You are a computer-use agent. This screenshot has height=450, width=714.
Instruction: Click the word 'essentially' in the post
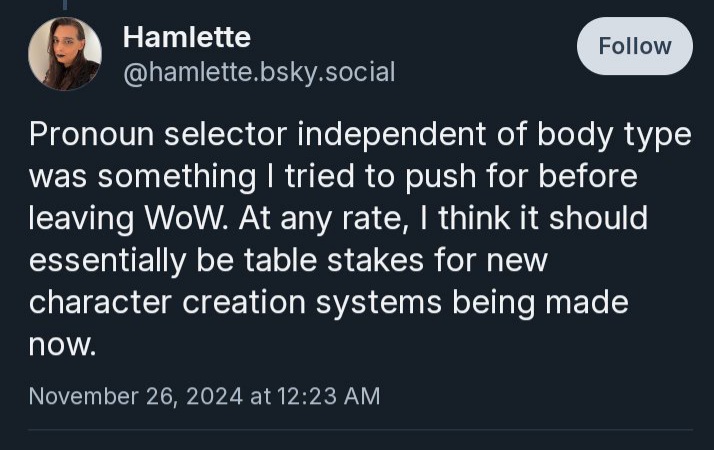[107, 261]
